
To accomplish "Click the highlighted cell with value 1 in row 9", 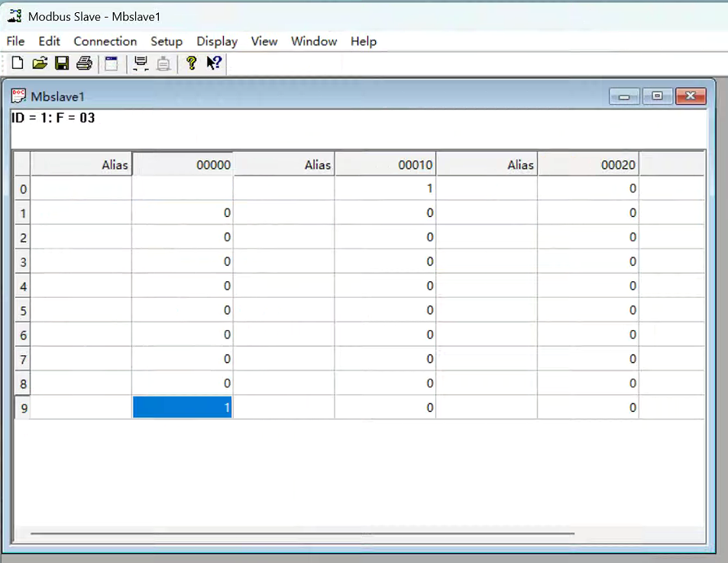I will point(183,407).
